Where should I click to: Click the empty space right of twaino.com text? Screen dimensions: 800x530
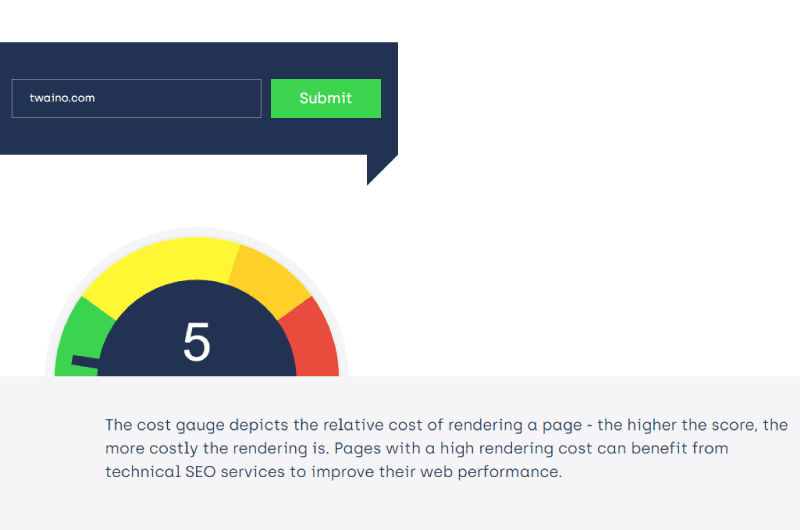click(x=179, y=98)
